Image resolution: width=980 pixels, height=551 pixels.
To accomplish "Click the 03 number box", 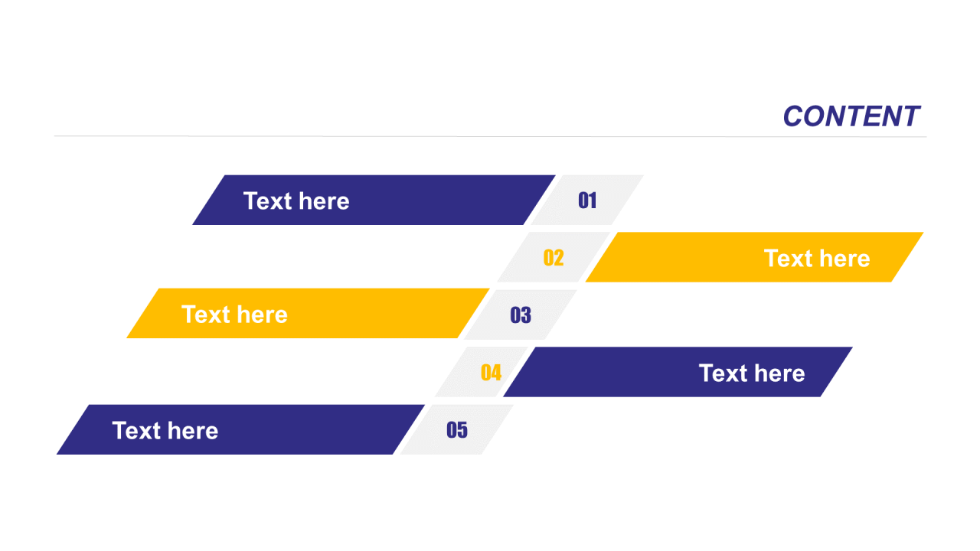I will [x=521, y=315].
